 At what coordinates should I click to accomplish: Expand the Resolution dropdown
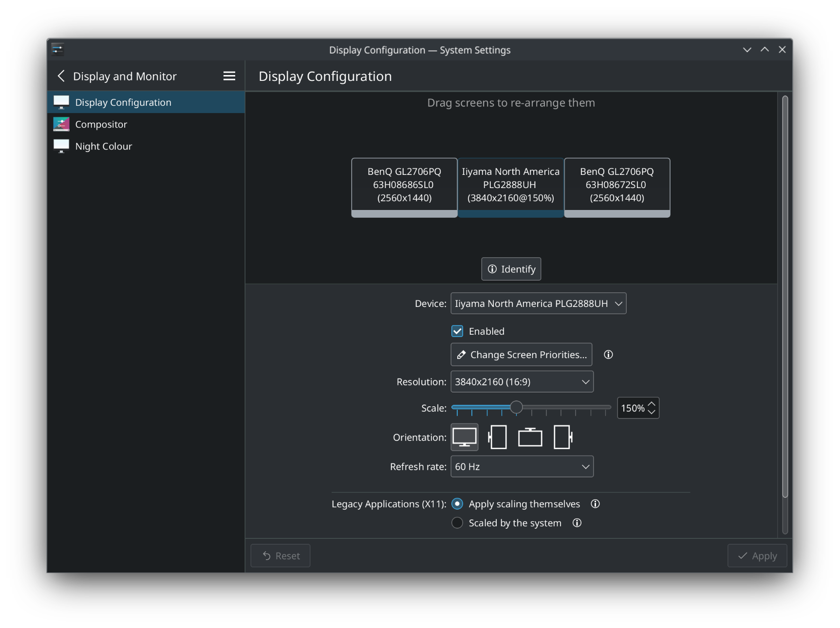(522, 382)
